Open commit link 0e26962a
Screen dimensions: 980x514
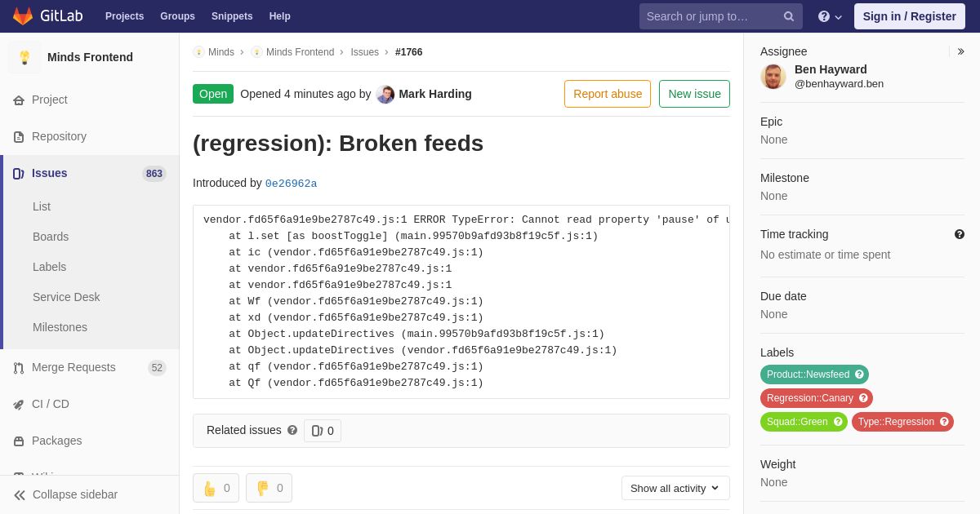coord(291,184)
